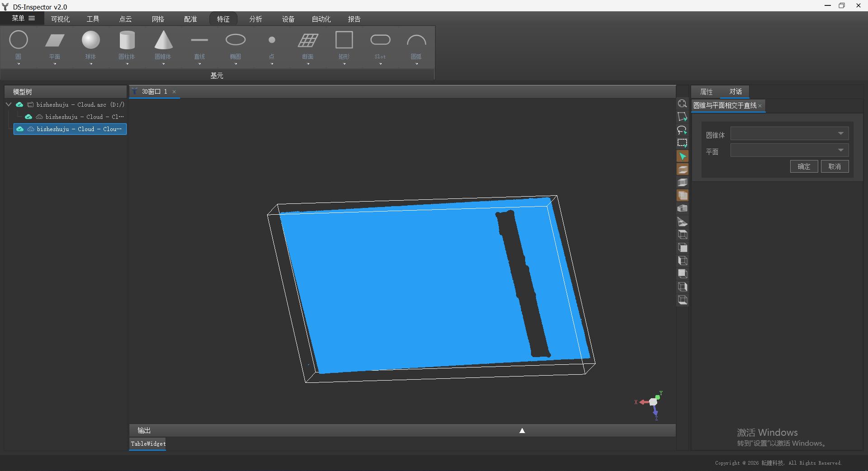Screen dimensions: 868x471
Task: Collapse the bisheshuju - Cloud.asc tree node
Action: [x=9, y=104]
